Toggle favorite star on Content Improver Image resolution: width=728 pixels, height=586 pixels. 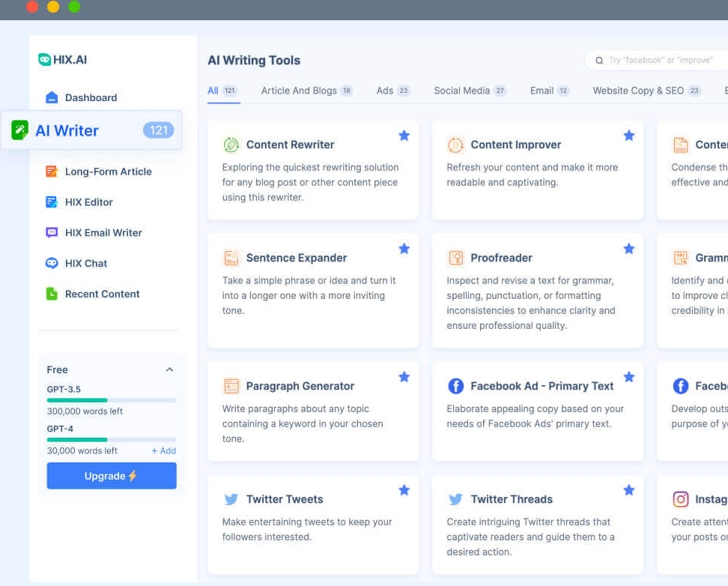click(629, 135)
